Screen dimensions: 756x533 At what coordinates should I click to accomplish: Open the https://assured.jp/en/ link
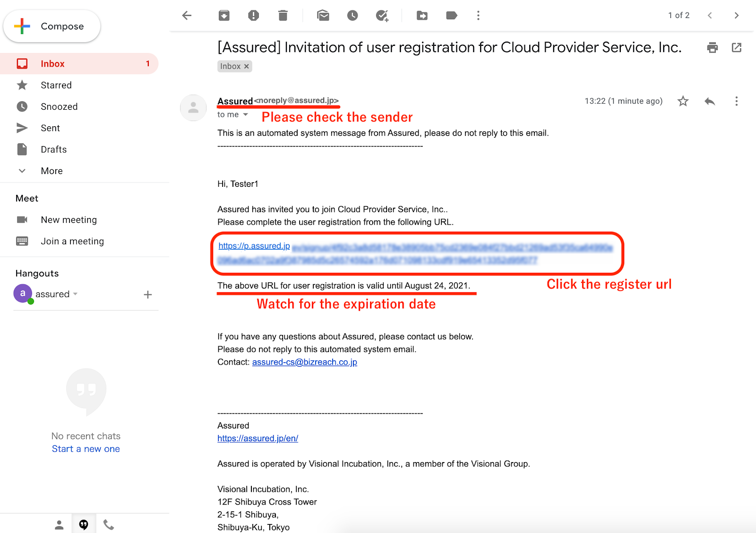coord(258,438)
